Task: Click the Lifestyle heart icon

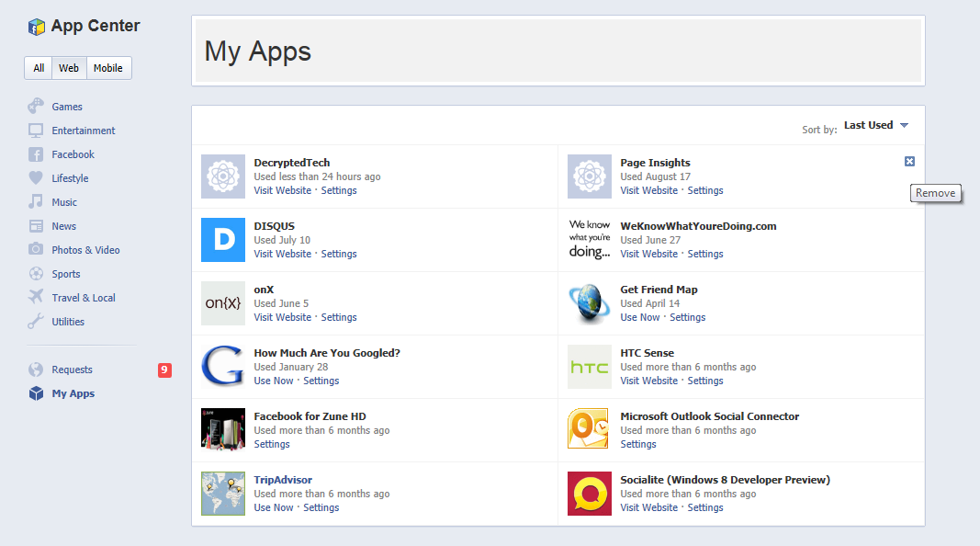Action: 36,177
